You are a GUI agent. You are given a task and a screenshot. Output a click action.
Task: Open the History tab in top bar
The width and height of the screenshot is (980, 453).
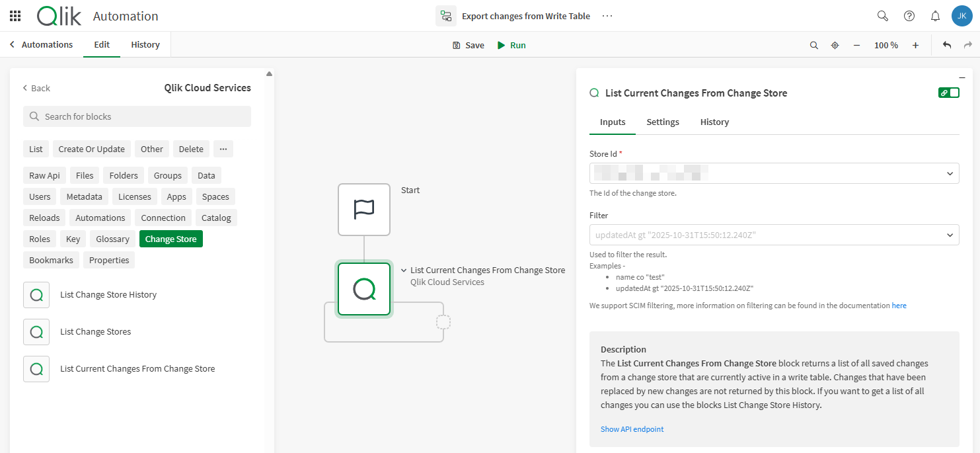coord(145,45)
